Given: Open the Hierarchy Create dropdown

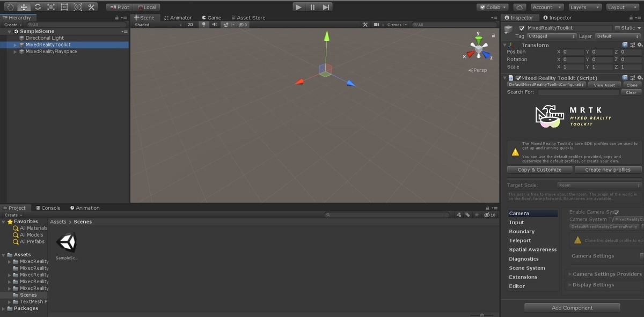Looking at the screenshot, I should click(12, 25).
